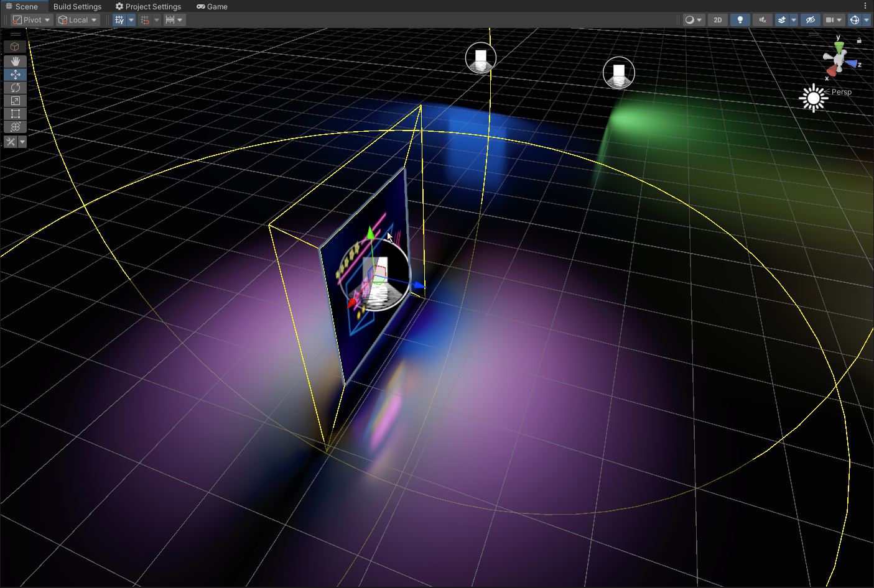Open the Project Settings tab
The width and height of the screenshot is (874, 588).
pos(148,6)
